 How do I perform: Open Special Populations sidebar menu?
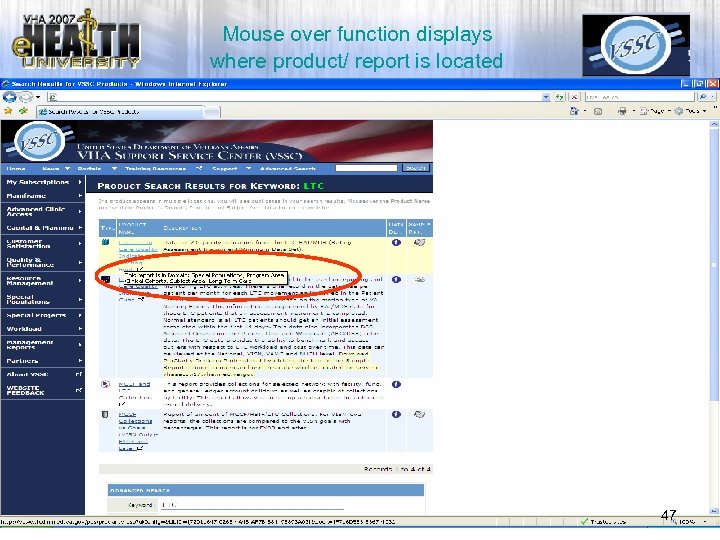pyautogui.click(x=43, y=299)
